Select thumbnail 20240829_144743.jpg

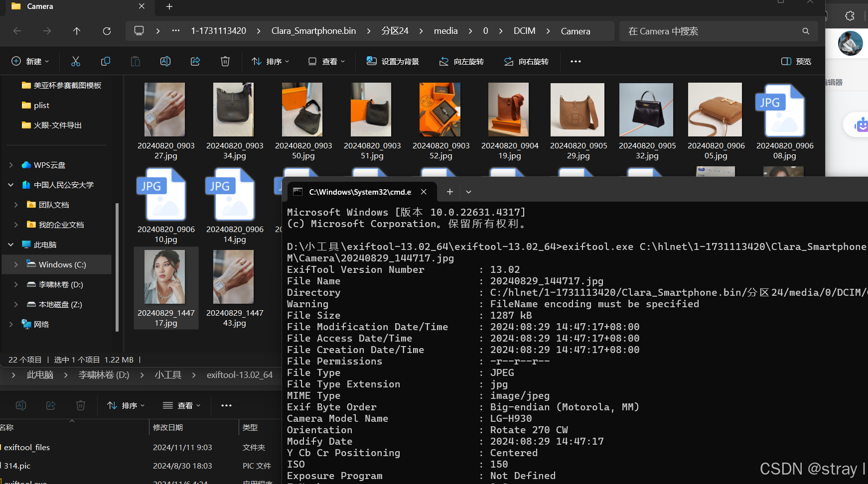click(x=235, y=288)
